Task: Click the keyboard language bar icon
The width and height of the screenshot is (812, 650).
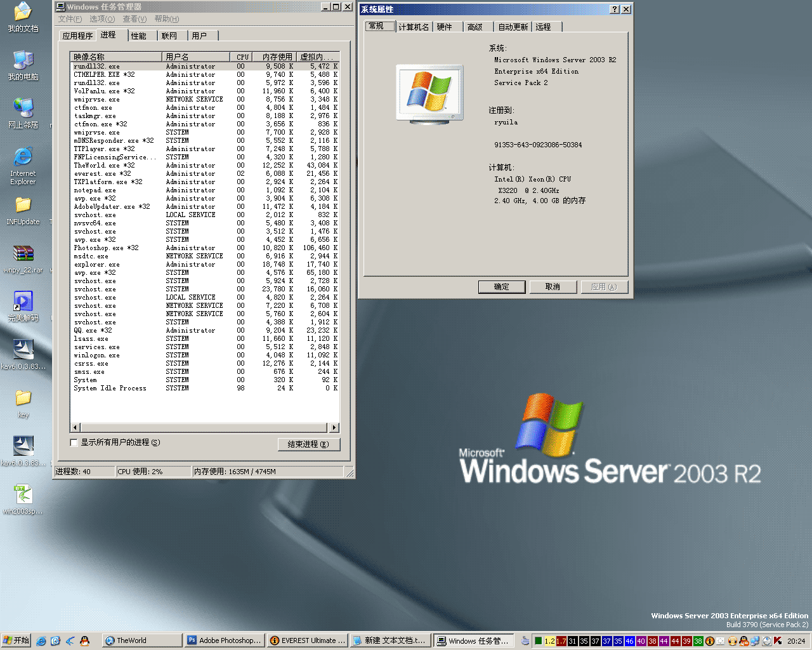Action: click(x=525, y=641)
